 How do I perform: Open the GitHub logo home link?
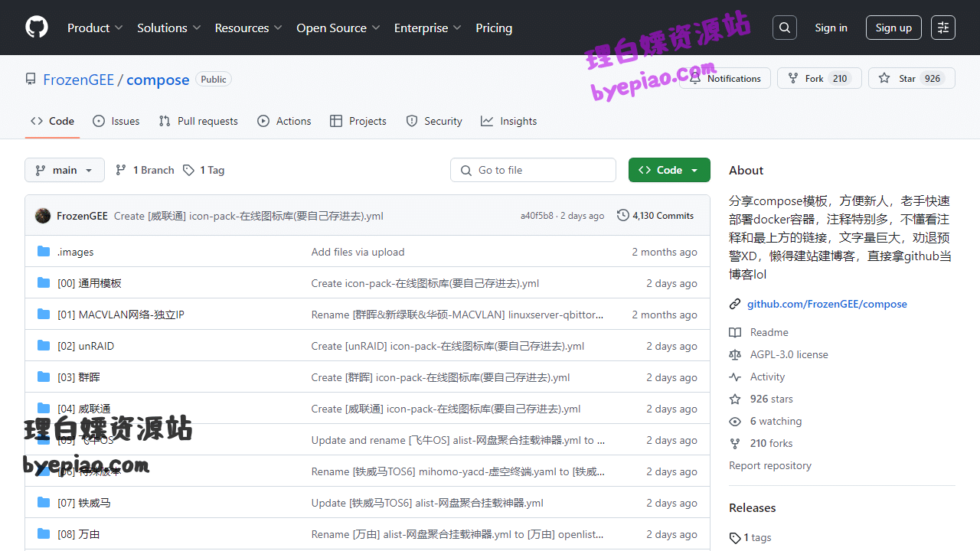pyautogui.click(x=37, y=28)
